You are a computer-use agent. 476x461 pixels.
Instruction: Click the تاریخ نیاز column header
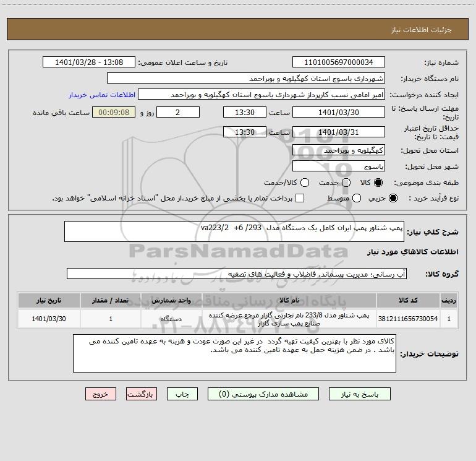[49, 300]
